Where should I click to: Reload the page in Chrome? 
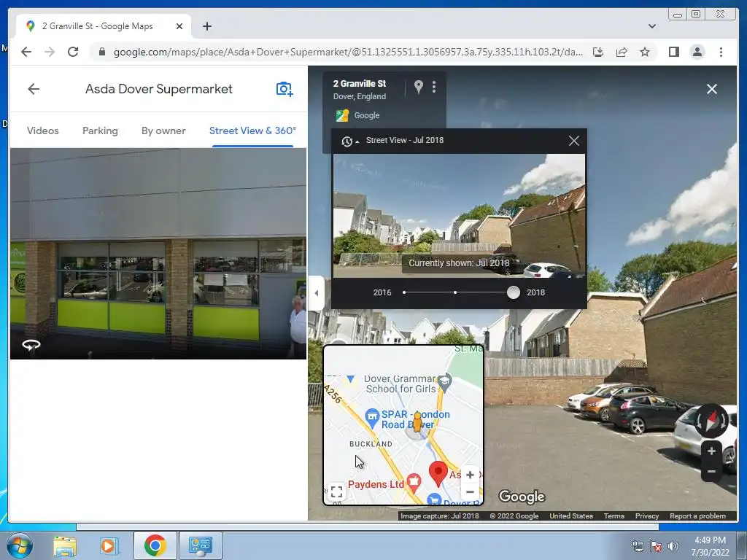(x=73, y=52)
